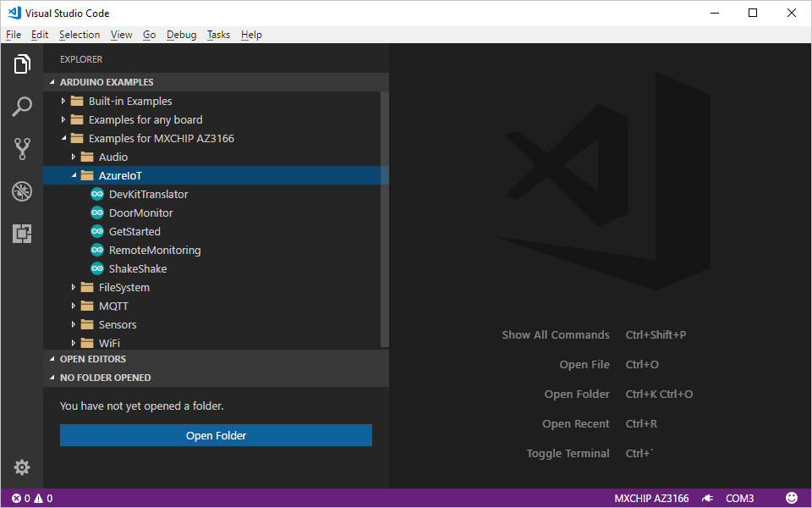Image resolution: width=812 pixels, height=508 pixels.
Task: Click COM3 serial port in status bar
Action: click(739, 499)
